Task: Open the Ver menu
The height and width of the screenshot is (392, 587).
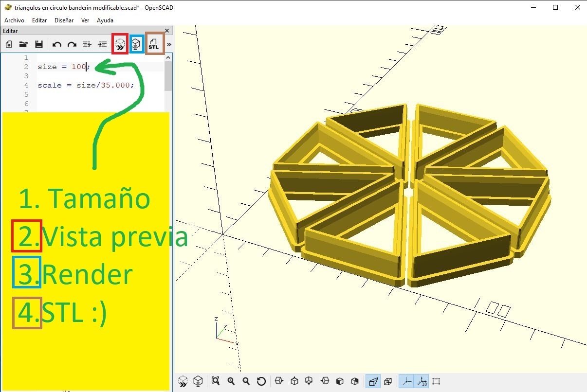Action: click(x=85, y=20)
